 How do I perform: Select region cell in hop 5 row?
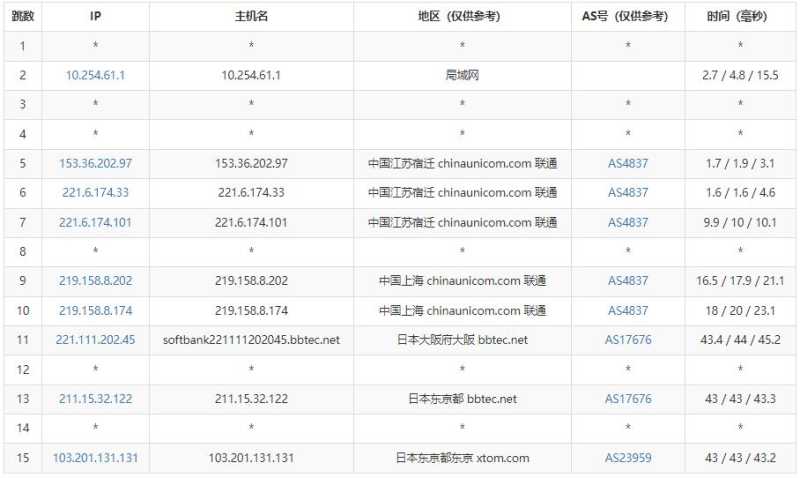click(x=462, y=164)
